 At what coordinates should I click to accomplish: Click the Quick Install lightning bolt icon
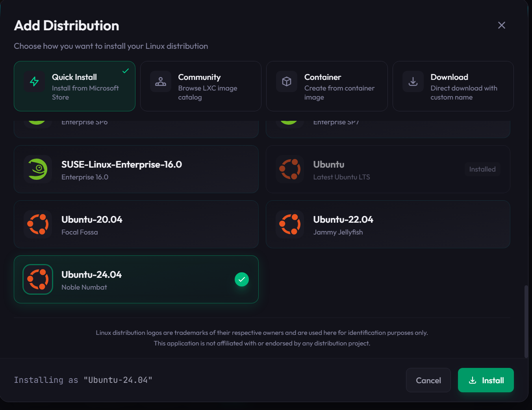pos(34,81)
